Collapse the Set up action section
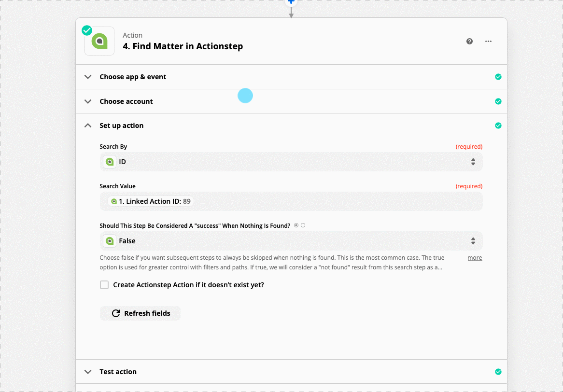Image resolution: width=563 pixels, height=392 pixels. 291,126
